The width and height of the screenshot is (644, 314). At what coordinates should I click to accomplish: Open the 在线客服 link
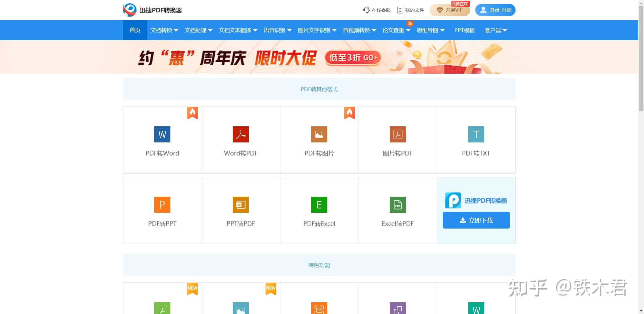click(377, 10)
